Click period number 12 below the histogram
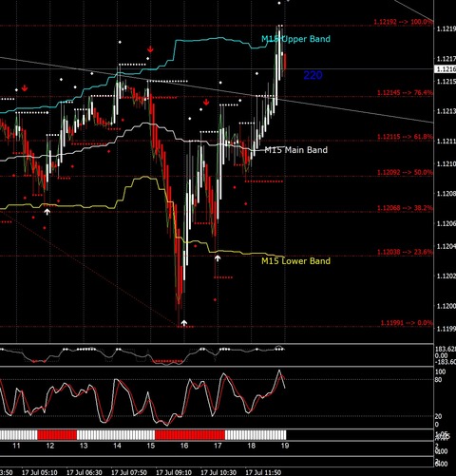This screenshot has height=476, width=456. (x=50, y=446)
